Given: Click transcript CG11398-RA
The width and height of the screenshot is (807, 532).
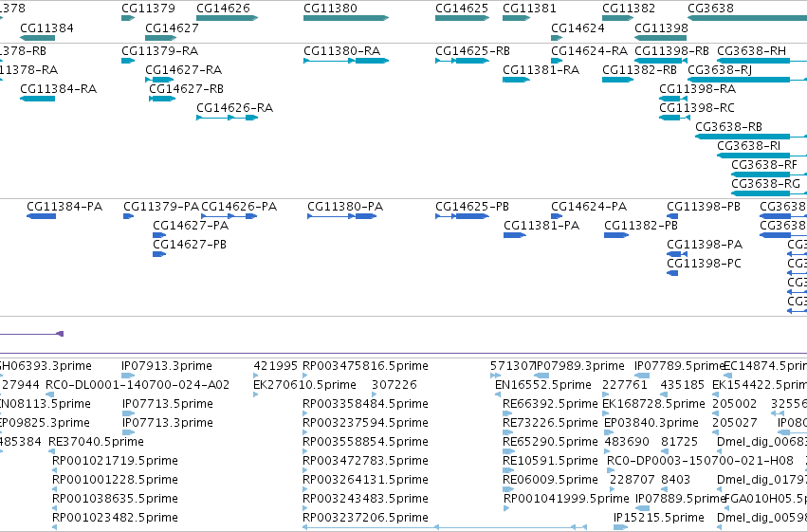Looking at the screenshot, I should click(x=698, y=89).
